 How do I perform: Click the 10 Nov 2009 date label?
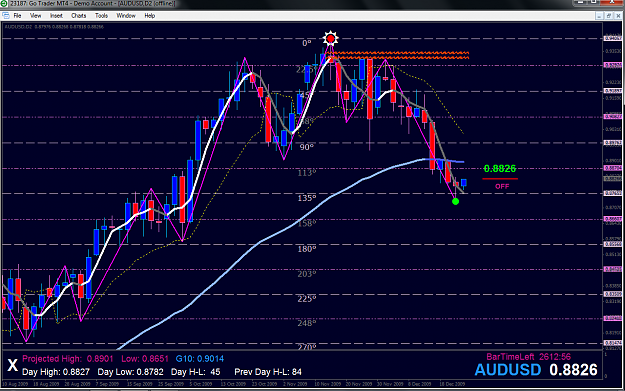pos(328,384)
